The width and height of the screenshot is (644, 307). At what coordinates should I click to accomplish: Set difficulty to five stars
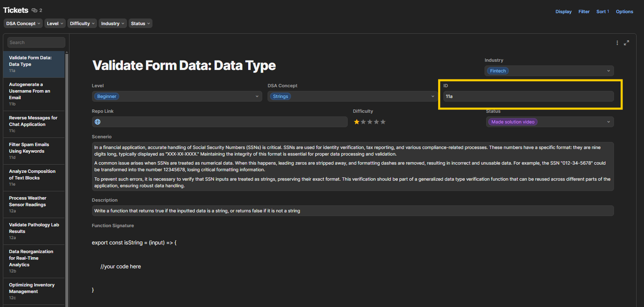pos(383,122)
